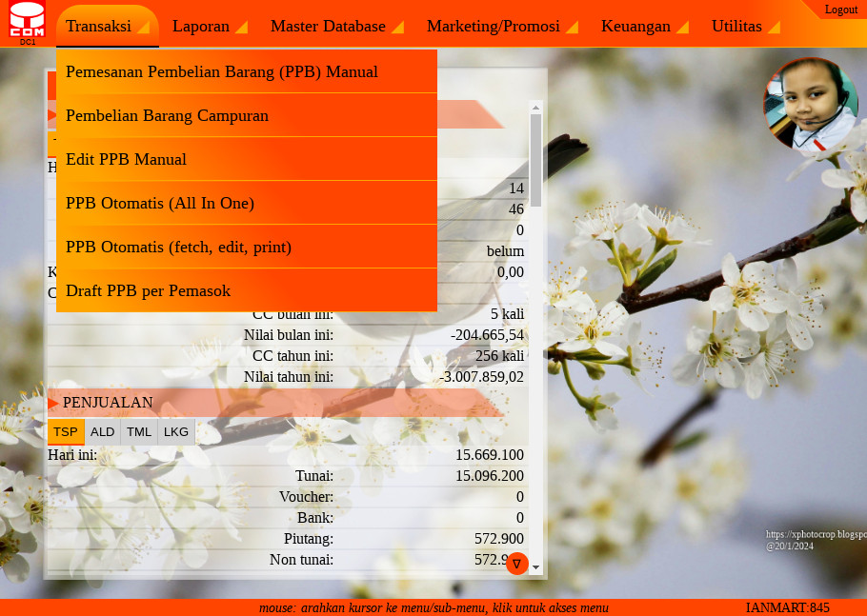This screenshot has width=867, height=616.
Task: Click the round orange down-arrow button
Action: pyautogui.click(x=516, y=564)
